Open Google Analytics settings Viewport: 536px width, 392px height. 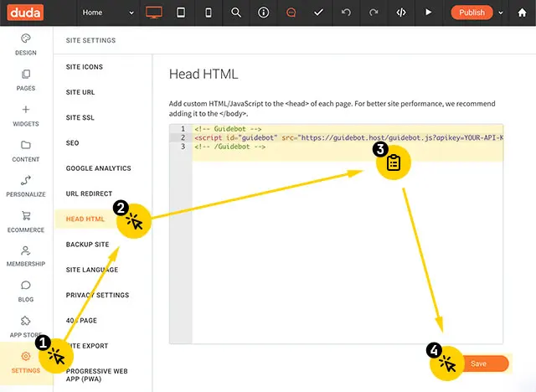pos(99,168)
